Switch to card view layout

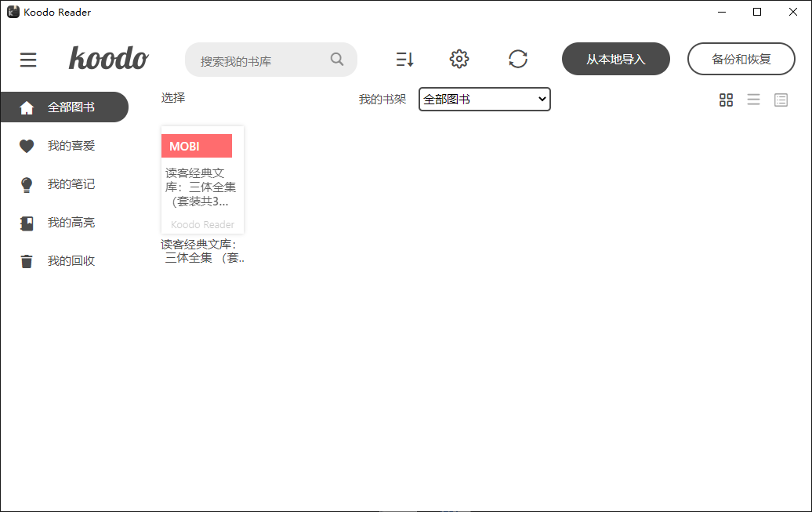726,100
